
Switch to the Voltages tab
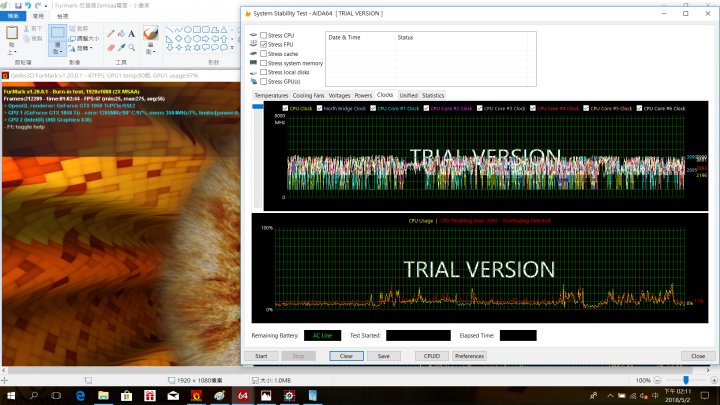pos(339,96)
